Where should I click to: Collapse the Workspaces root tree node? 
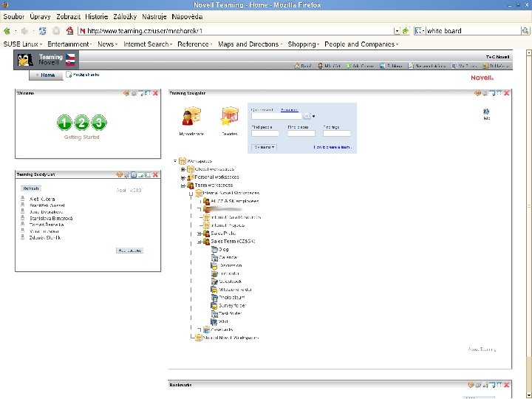coord(175,161)
